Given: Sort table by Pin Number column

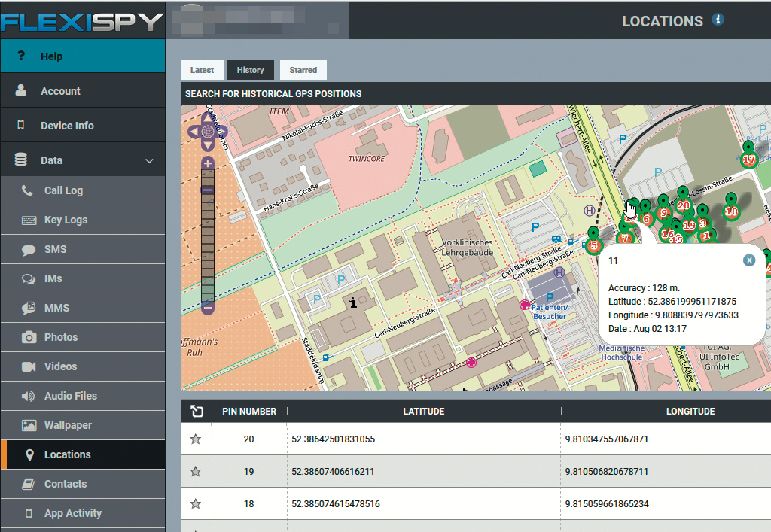Looking at the screenshot, I should click(x=248, y=412).
